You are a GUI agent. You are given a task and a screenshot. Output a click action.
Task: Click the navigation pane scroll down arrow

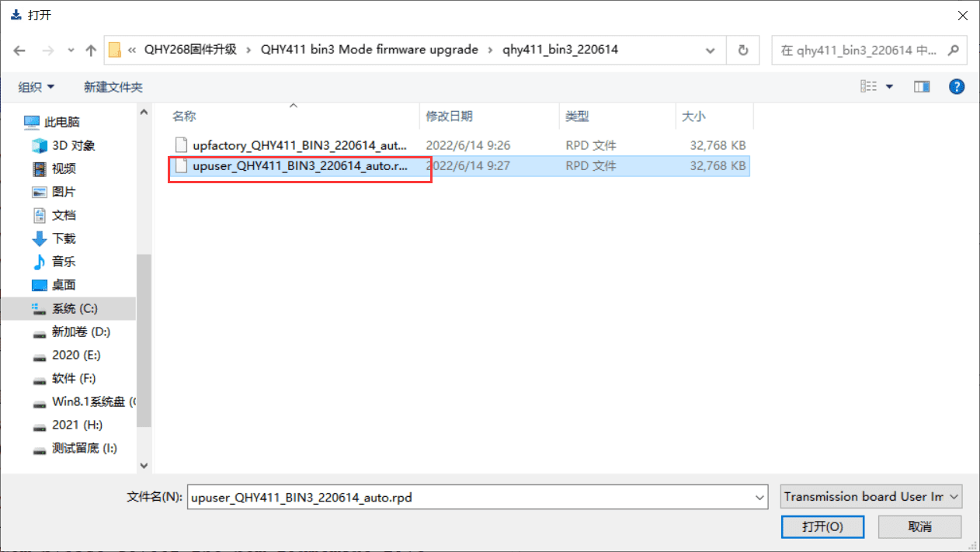click(144, 465)
